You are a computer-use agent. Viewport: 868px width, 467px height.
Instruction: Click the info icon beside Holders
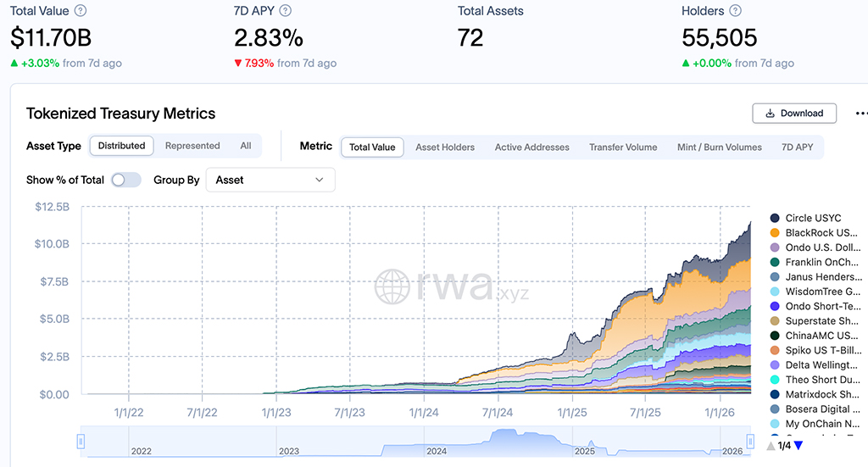[735, 11]
